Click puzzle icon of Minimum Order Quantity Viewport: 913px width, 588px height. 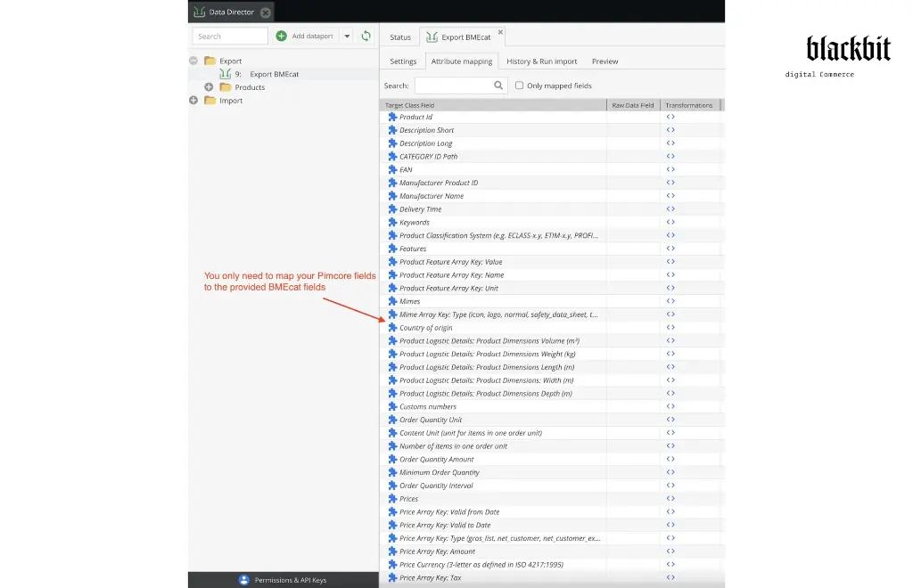pos(392,472)
